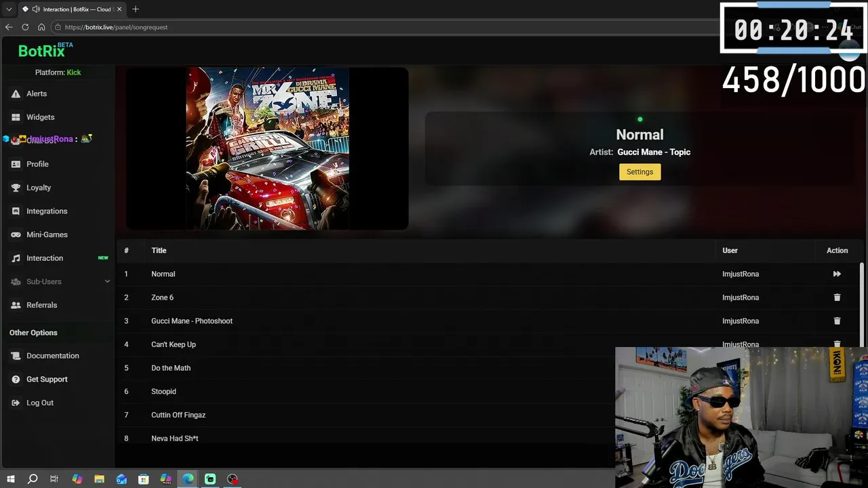Select the Do the Math title
Image resolution: width=868 pixels, height=488 pixels.
[x=171, y=368]
